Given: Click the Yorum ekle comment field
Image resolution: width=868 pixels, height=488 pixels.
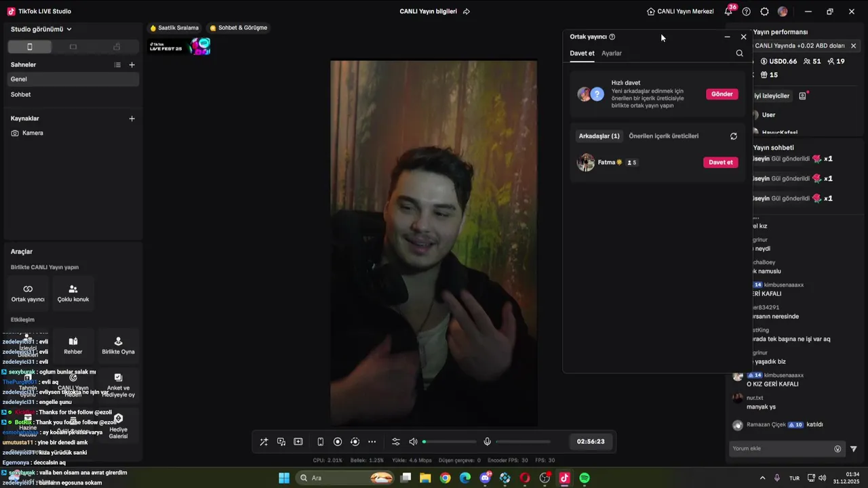Looking at the screenshot, I should tap(780, 449).
